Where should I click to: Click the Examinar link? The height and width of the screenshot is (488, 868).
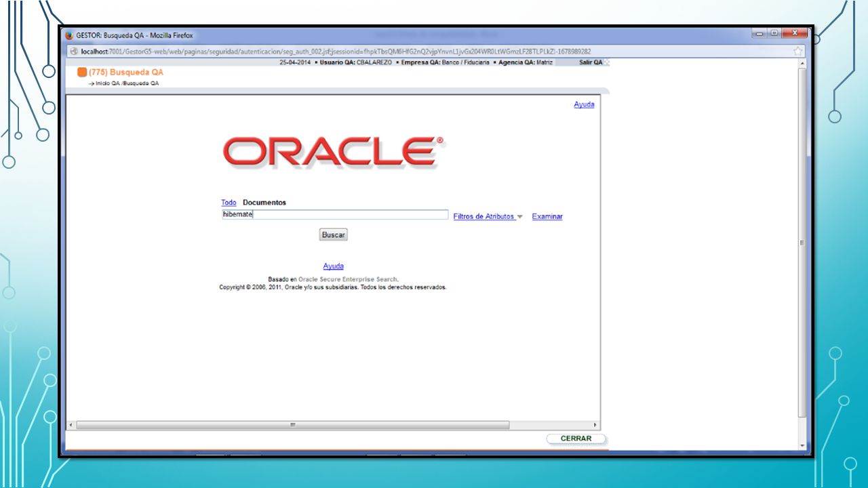[547, 217]
